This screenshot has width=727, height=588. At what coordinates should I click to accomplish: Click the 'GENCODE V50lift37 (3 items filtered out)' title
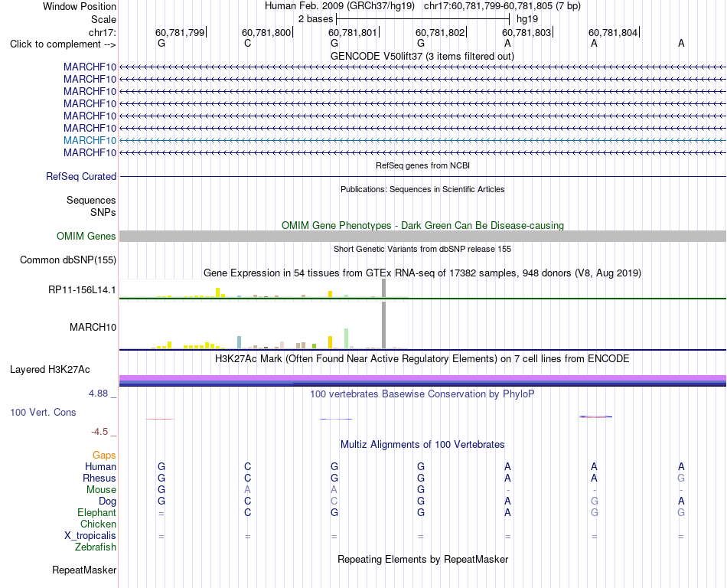pos(422,56)
